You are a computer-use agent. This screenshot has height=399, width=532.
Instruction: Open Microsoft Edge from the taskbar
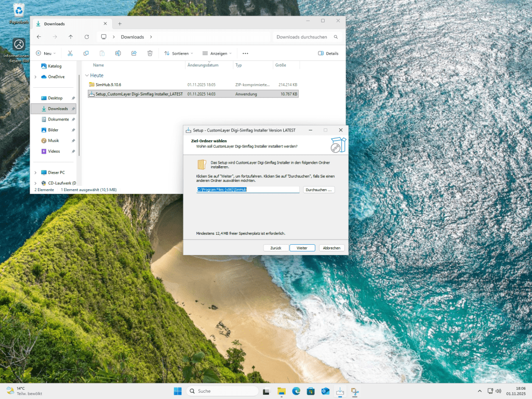click(296, 391)
